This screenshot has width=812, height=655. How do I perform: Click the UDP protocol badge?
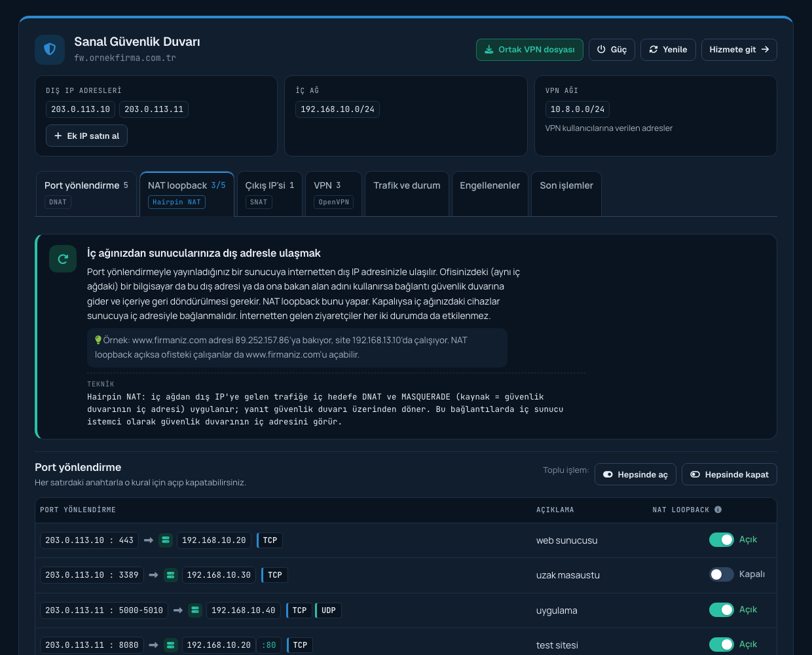[328, 610]
